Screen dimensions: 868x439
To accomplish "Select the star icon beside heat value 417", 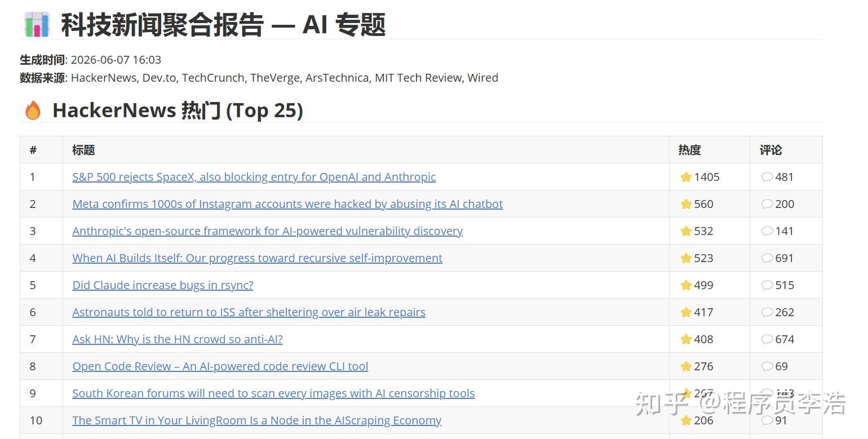I will (x=686, y=312).
